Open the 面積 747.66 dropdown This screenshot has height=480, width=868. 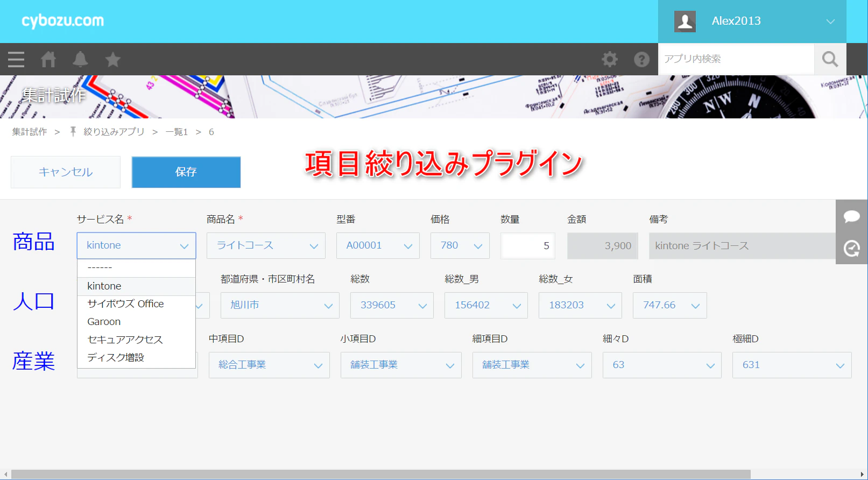click(670, 305)
